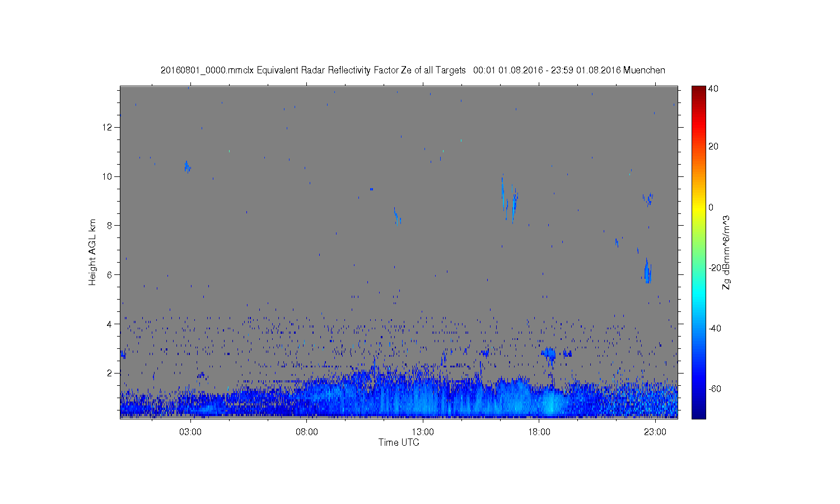Select the height axis label 8
Viewport: 840px width, 504px height.
coord(110,226)
